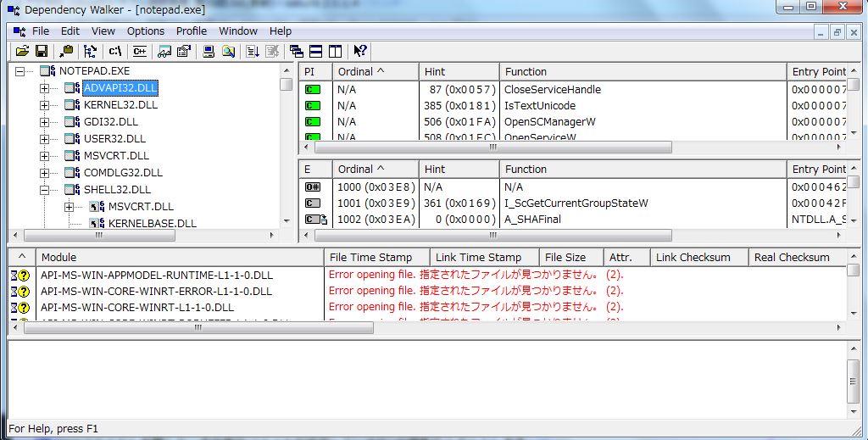Click module icon beside GDI32.DLL
Viewport: 868px width, 440px height.
click(73, 122)
